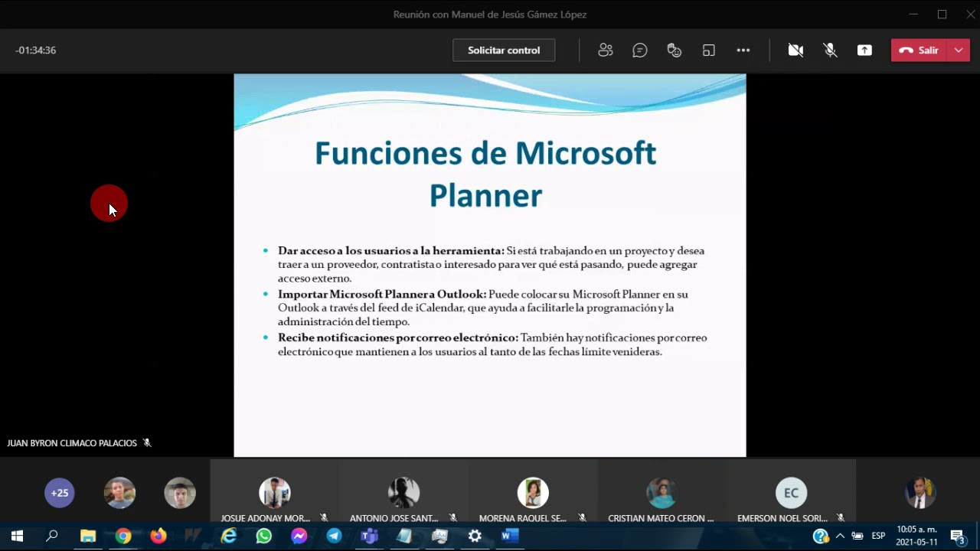This screenshot has height=551, width=980.
Task: Open the Windows Start menu
Action: [x=17, y=536]
